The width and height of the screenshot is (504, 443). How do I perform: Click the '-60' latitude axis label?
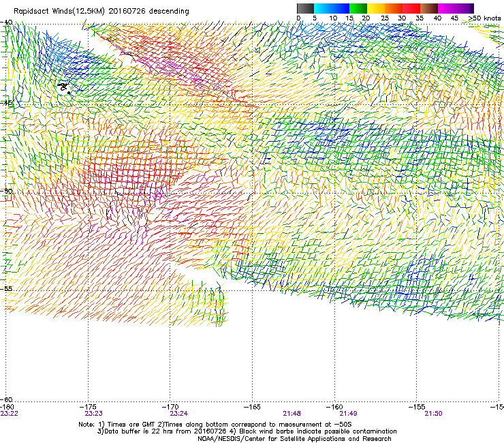[7, 400]
